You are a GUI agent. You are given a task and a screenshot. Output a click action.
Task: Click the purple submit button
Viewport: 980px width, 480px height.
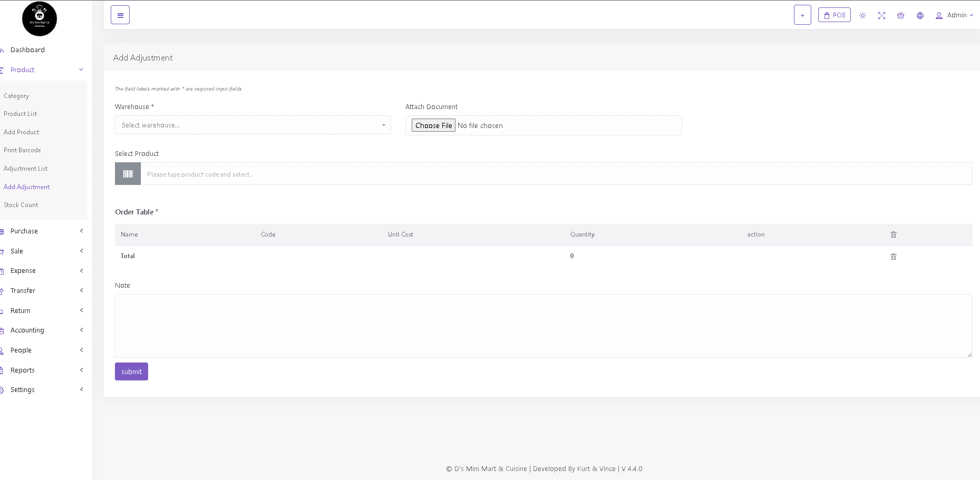(x=131, y=371)
